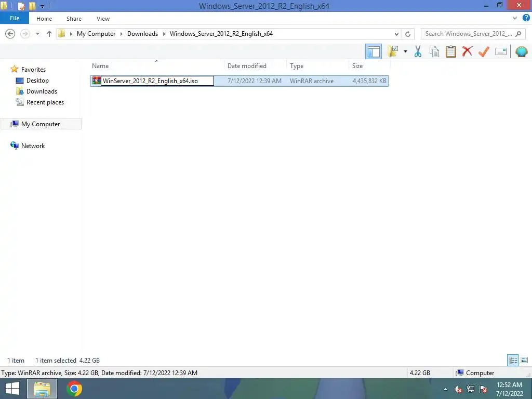Click the Forward navigation arrow

(25, 34)
